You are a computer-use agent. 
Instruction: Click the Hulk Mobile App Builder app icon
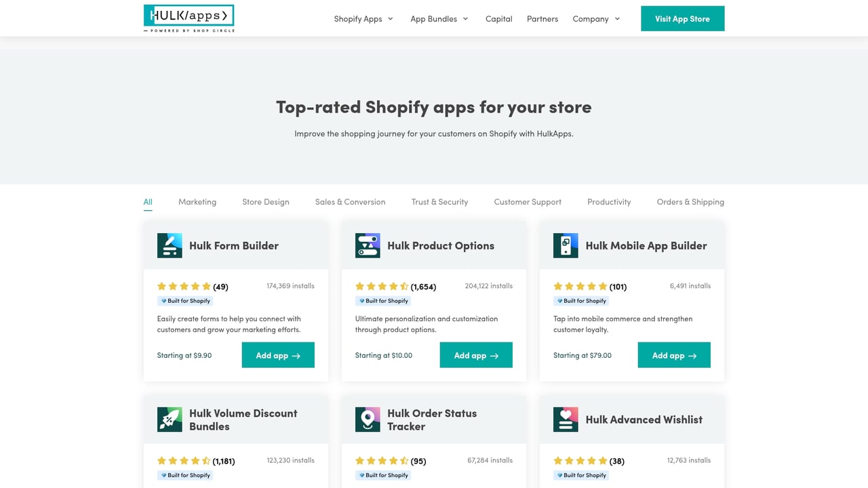point(566,245)
